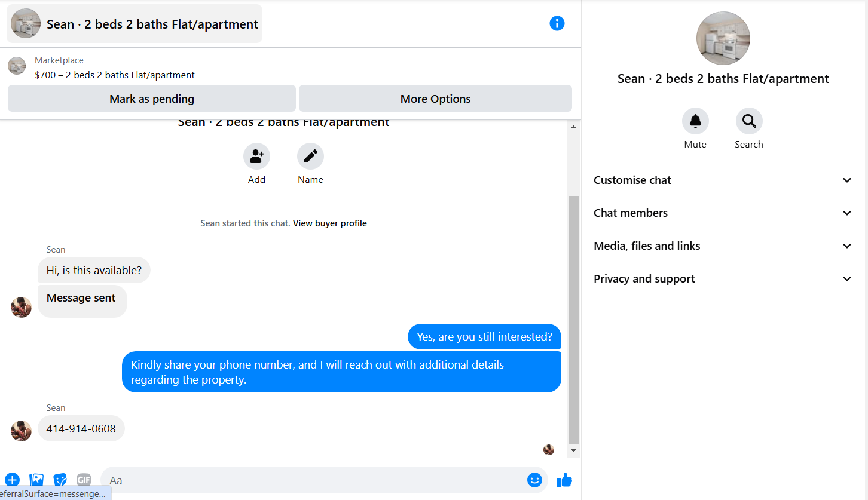This screenshot has width=868, height=500.
Task: Attach a photo using the image icon
Action: click(36, 480)
